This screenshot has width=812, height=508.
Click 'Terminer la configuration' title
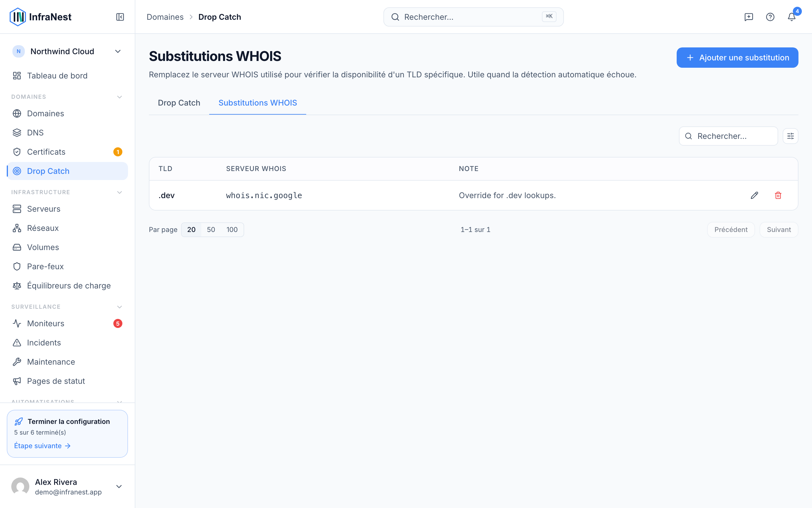[69, 421]
